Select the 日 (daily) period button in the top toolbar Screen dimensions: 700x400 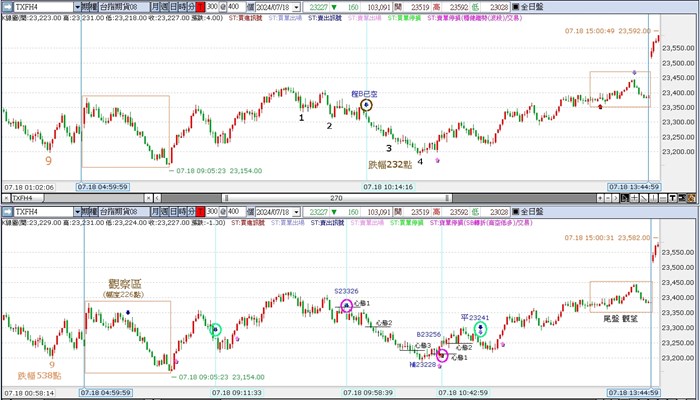point(172,6)
